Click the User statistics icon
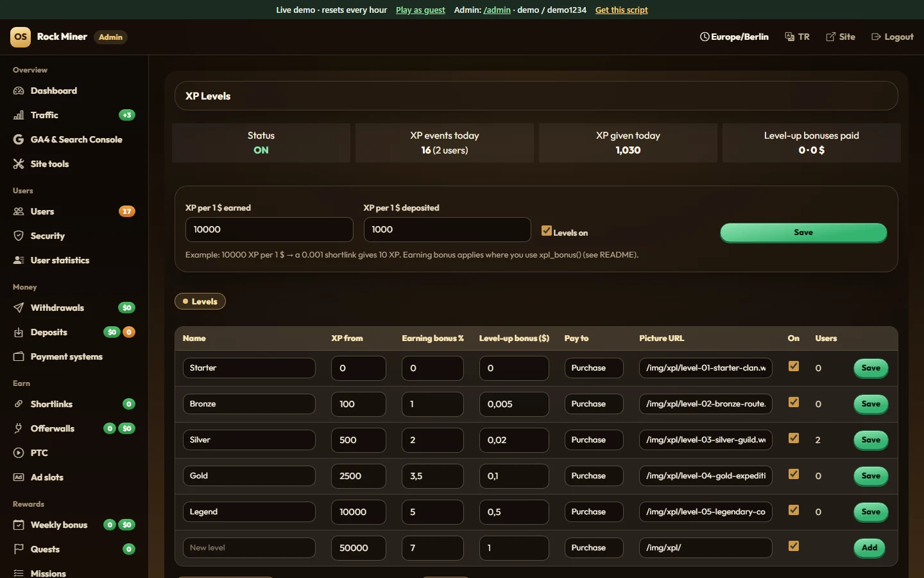Viewport: 924px width, 578px height. tap(19, 260)
